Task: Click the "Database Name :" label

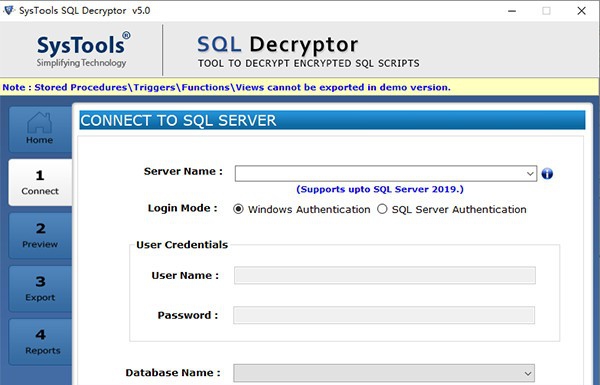Action: pyautogui.click(x=173, y=373)
